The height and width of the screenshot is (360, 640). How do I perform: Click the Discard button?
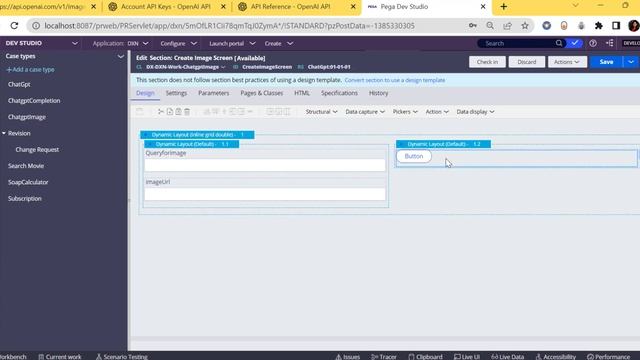pyautogui.click(x=527, y=62)
